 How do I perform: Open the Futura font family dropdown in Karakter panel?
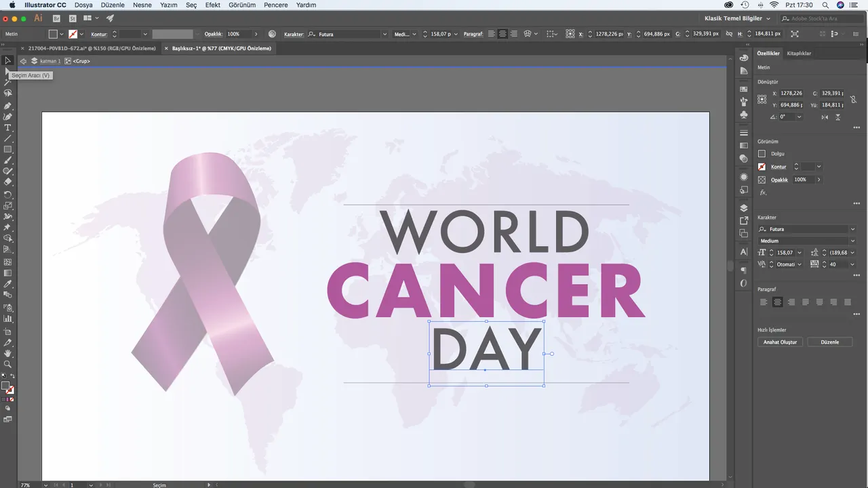[852, 229]
